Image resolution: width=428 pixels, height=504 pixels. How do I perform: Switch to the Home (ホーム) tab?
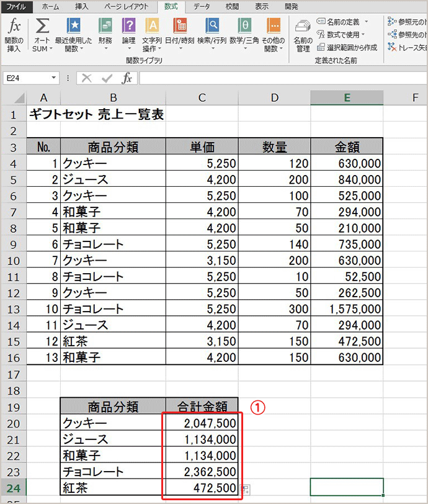coord(50,6)
